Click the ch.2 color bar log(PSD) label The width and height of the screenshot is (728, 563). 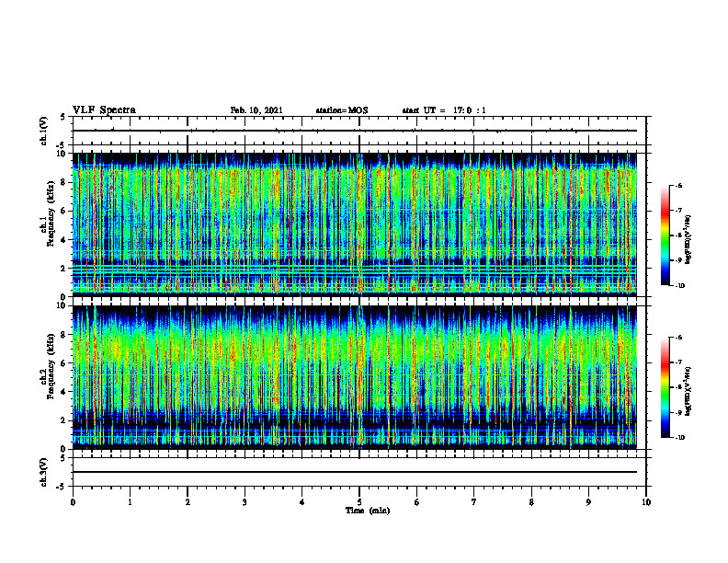coord(688,391)
